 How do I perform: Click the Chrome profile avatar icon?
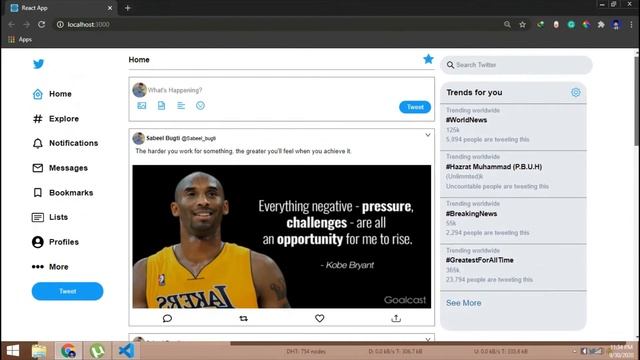tap(616, 24)
